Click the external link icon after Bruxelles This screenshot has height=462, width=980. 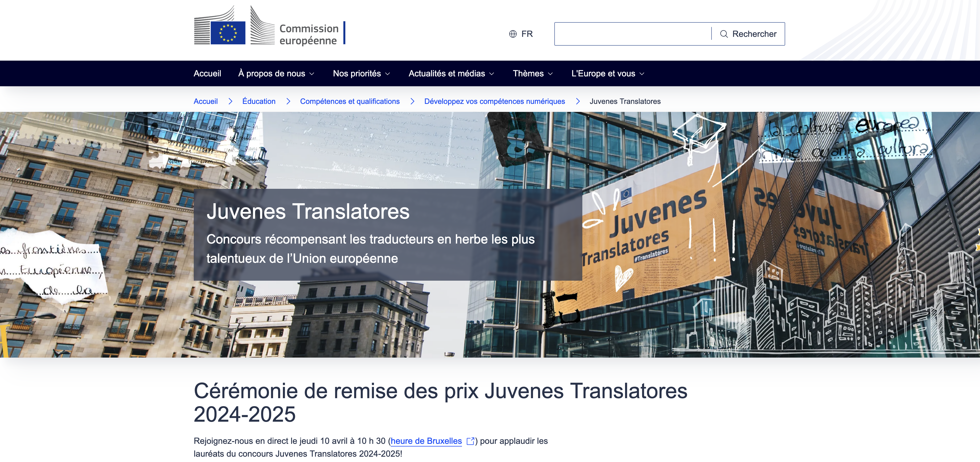tap(470, 441)
